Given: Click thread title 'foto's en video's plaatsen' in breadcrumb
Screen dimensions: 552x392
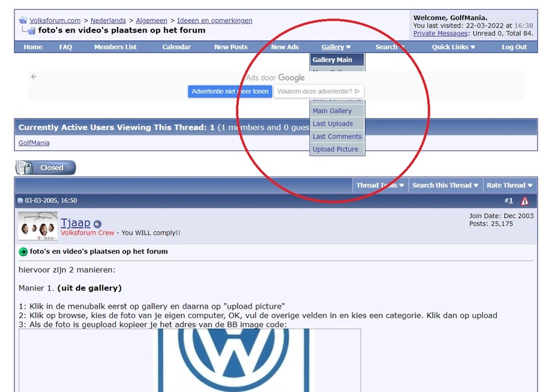Looking at the screenshot, I should tap(122, 30).
